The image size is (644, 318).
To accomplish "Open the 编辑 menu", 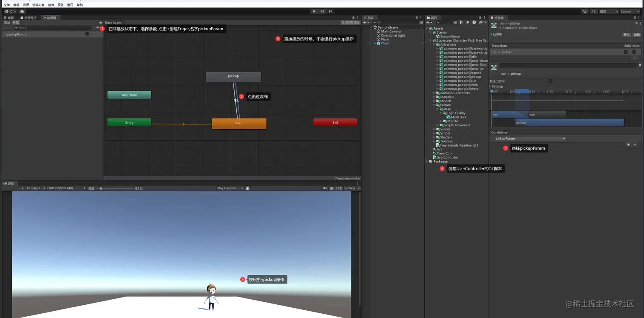I will point(16,5).
